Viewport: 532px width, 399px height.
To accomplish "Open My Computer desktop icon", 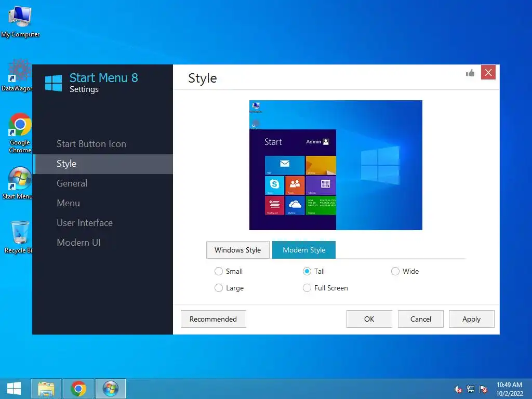I will click(20, 22).
